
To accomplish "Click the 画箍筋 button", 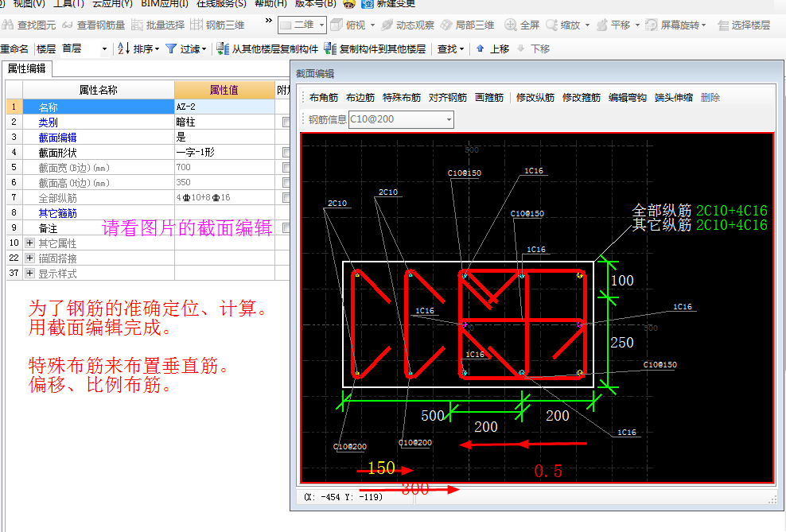I will coord(488,98).
